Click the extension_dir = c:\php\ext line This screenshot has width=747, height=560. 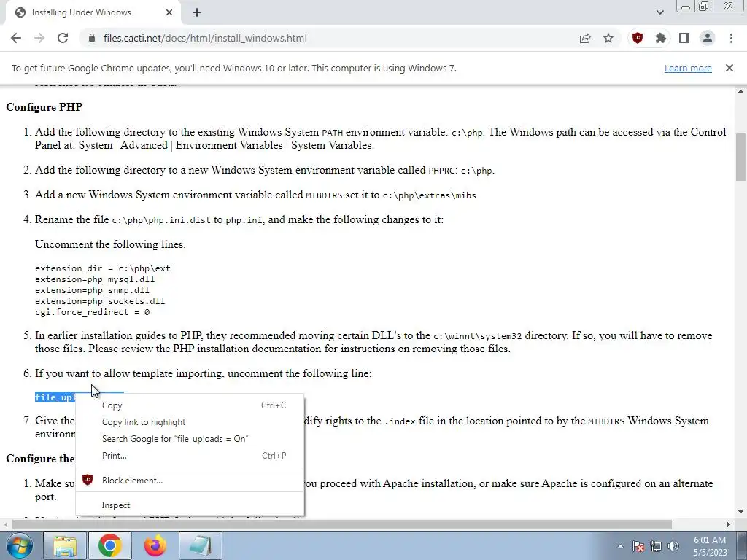click(x=102, y=268)
